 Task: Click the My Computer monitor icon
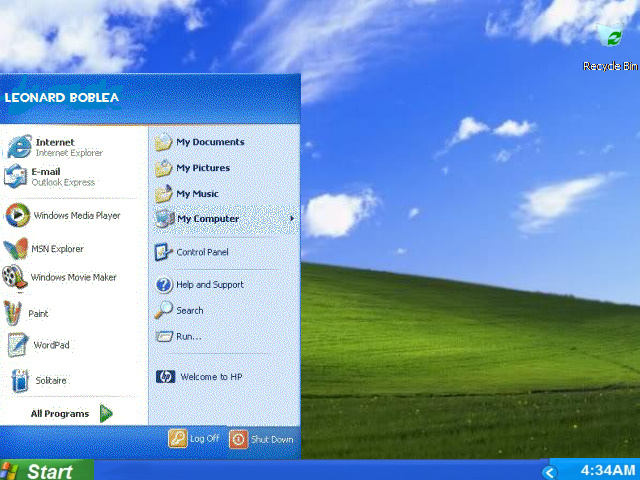coord(164,218)
